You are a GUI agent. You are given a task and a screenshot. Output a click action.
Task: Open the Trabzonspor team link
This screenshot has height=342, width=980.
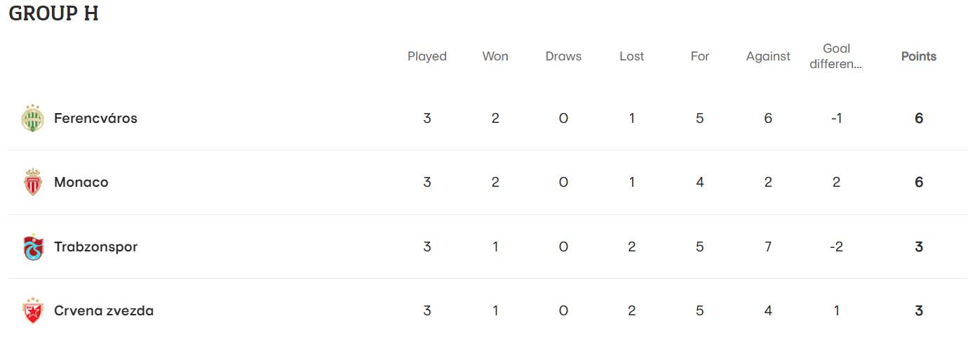[x=95, y=247]
